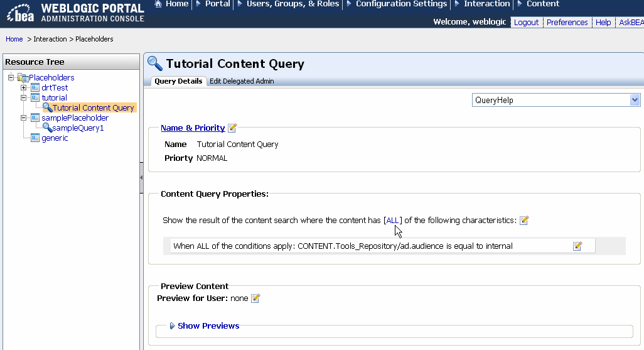Edit Preview for User pencil icon
Screen dimensions: 644x350
[x=255, y=298]
